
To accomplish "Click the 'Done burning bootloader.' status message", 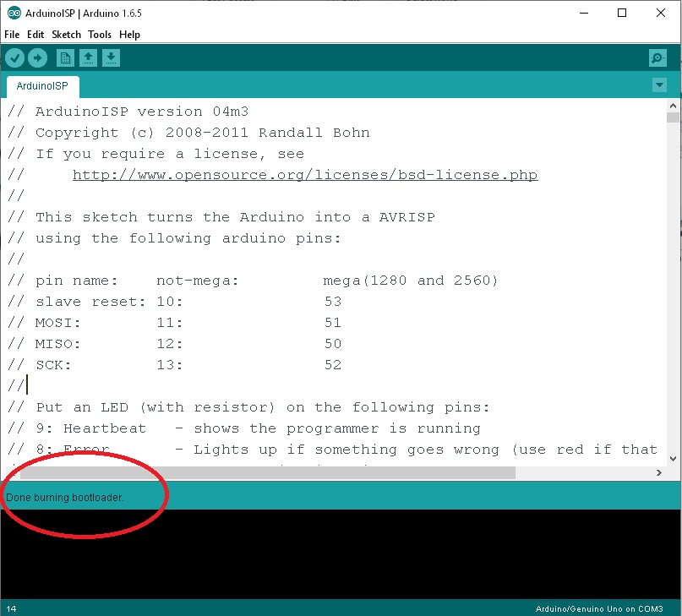I will 65,497.
